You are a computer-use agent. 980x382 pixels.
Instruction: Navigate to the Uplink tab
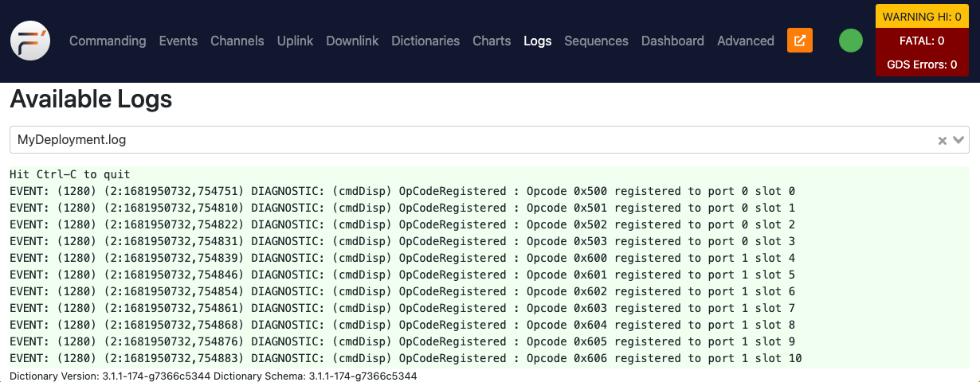[x=295, y=41]
